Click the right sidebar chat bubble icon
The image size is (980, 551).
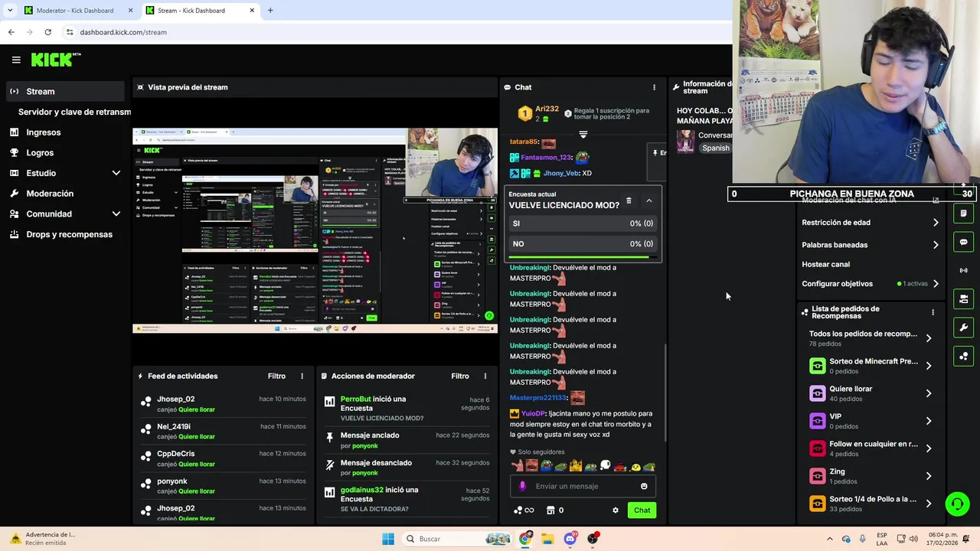click(x=964, y=242)
